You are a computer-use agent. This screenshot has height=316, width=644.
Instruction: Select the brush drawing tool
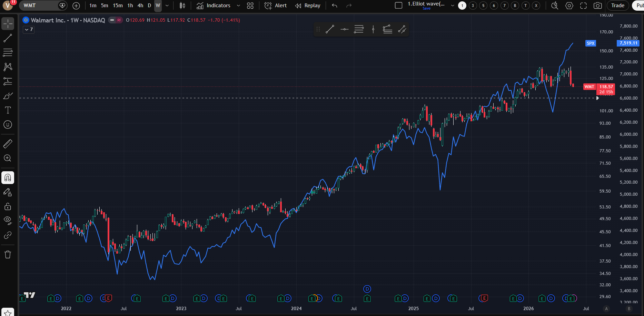coord(8,96)
